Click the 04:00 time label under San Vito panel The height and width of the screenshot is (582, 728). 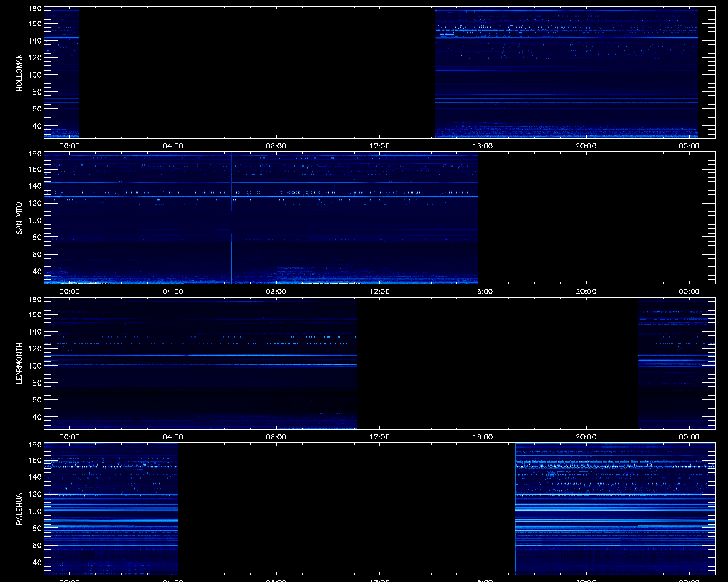tap(173, 292)
